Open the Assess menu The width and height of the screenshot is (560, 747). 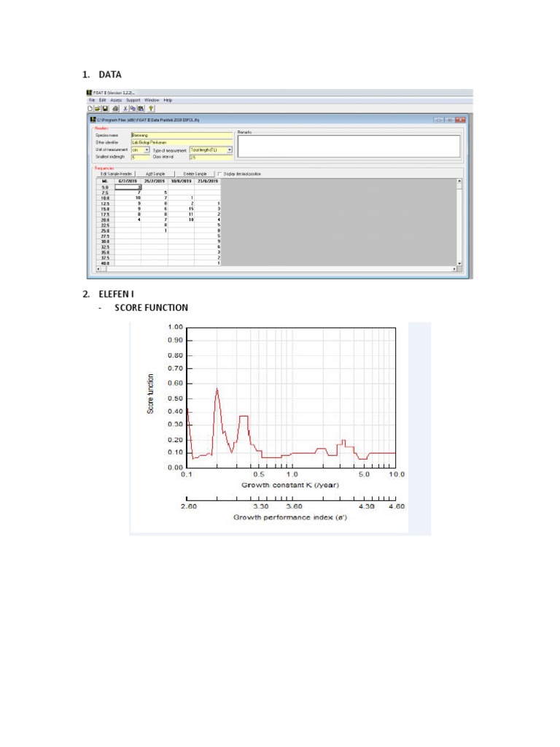[116, 100]
